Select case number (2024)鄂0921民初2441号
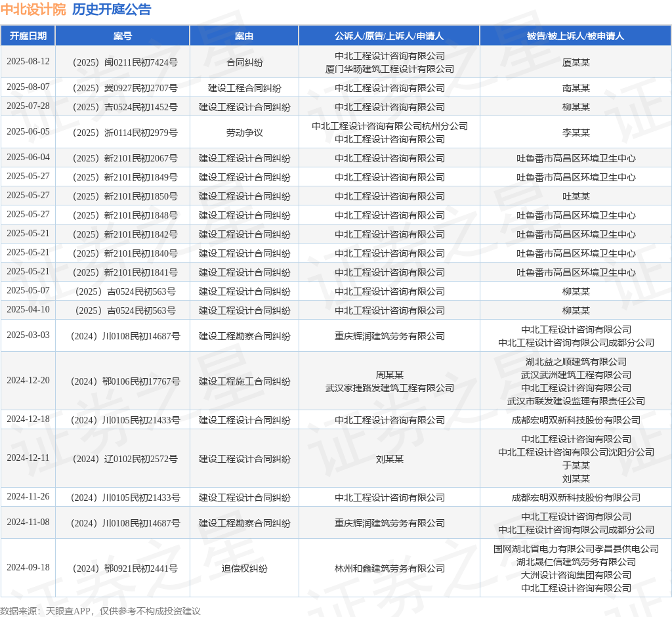672x617 pixels. (x=123, y=568)
